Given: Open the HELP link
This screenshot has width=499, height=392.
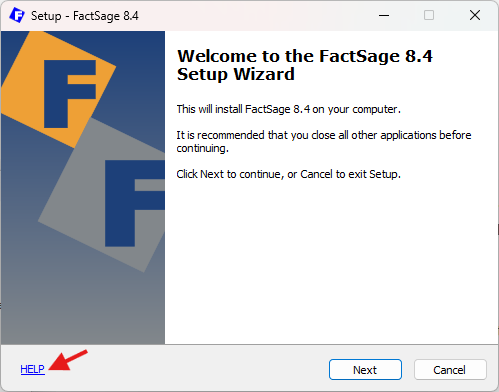Looking at the screenshot, I should (32, 369).
